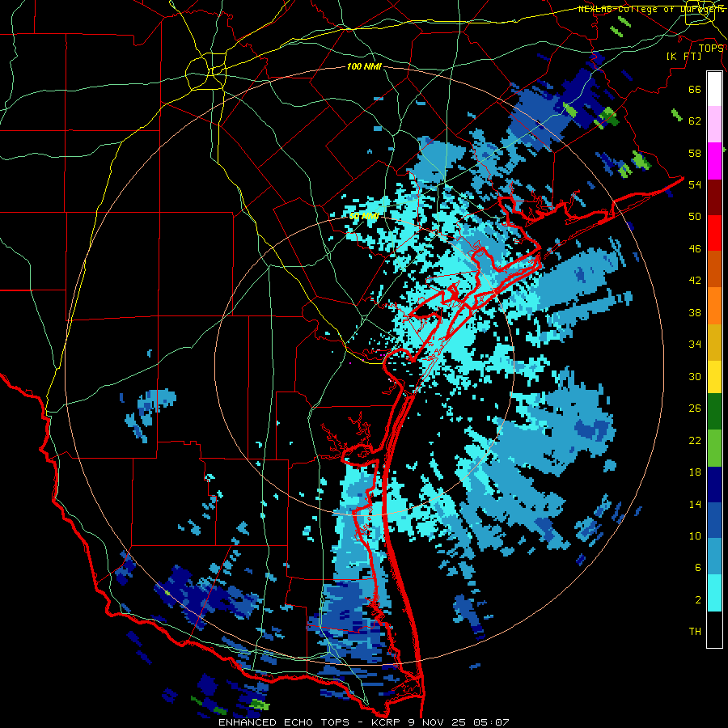This screenshot has height=728, width=728.
Task: Click the "22" legend value
Action: point(695,440)
